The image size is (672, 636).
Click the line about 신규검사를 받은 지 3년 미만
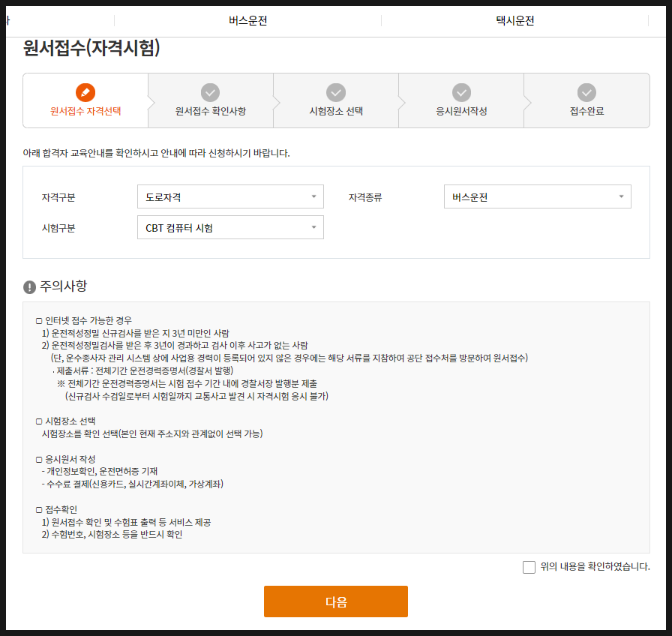tap(136, 334)
